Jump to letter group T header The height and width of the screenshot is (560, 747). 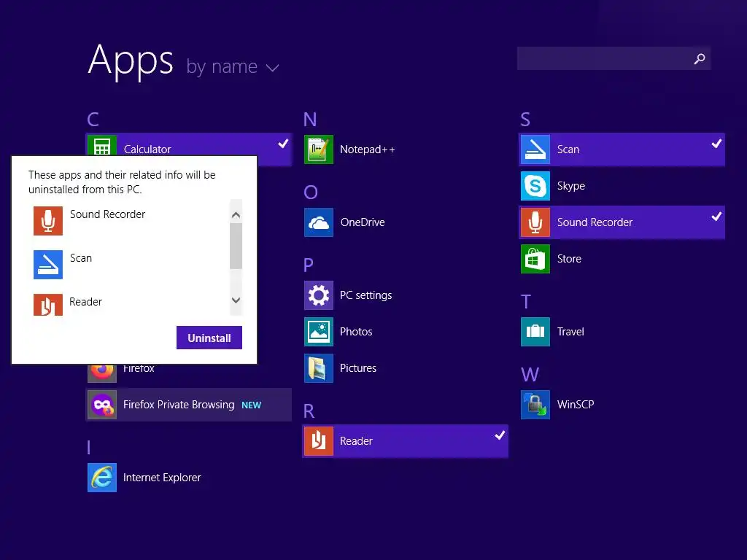[x=525, y=301]
